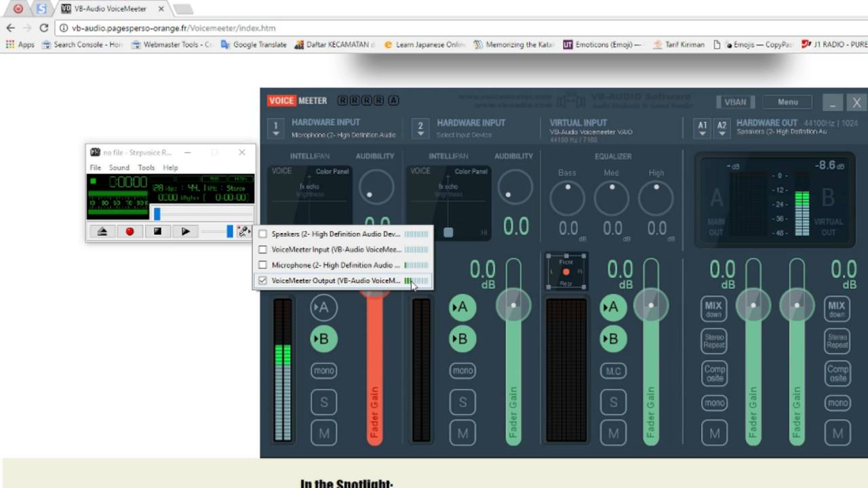Enable mono on output bus A

(x=713, y=403)
